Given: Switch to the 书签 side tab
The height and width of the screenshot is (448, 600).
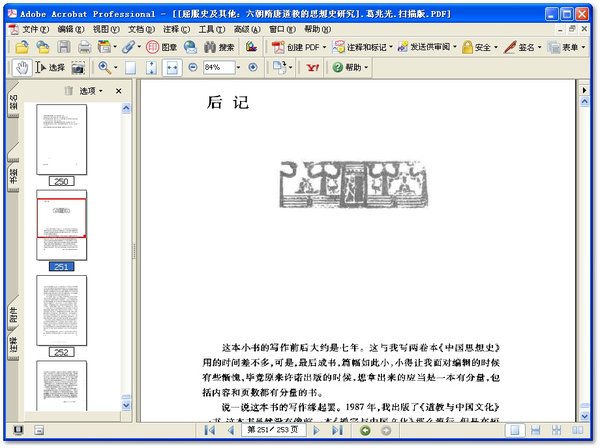Looking at the screenshot, I should [12, 176].
